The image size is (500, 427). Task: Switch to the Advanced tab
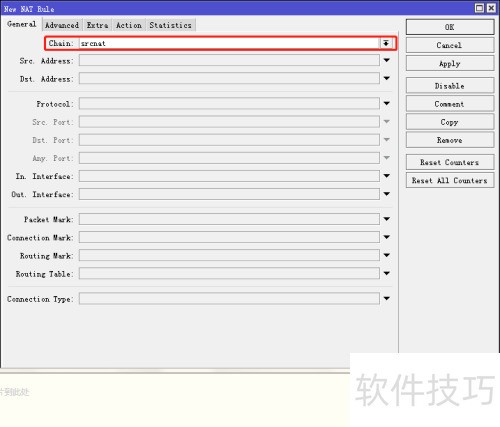(62, 25)
